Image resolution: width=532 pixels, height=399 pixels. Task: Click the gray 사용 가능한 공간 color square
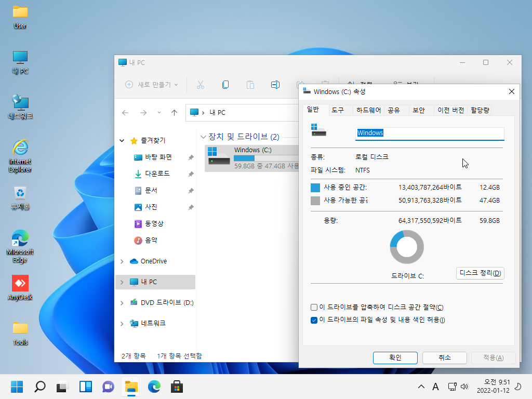click(315, 201)
